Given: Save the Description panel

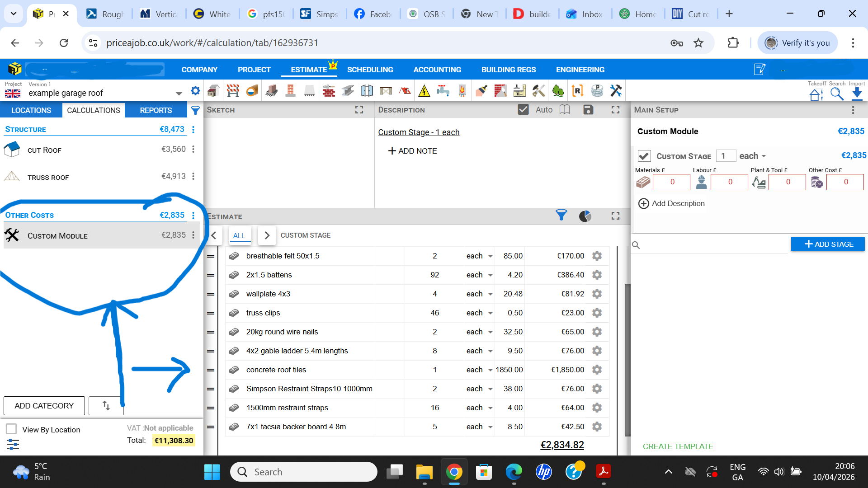Looking at the screenshot, I should (588, 109).
